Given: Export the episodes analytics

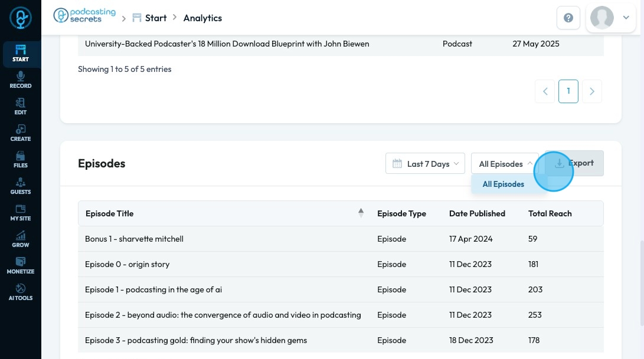Looking at the screenshot, I should coord(574,163).
